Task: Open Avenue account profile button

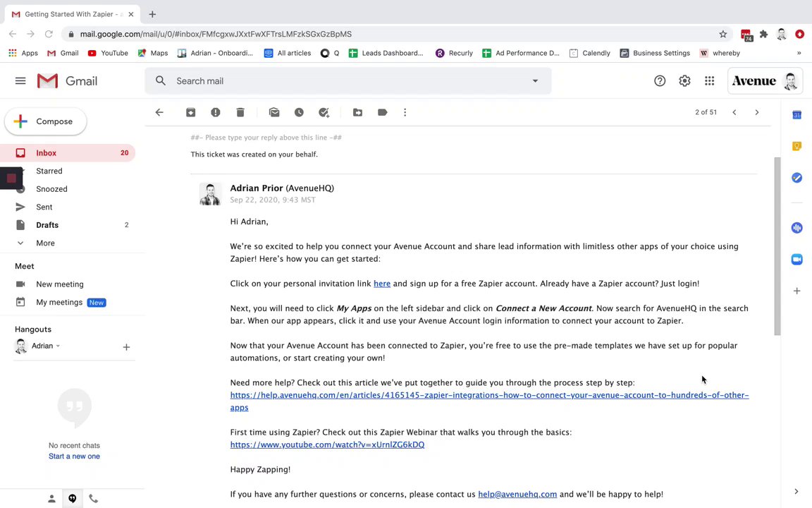Action: pyautogui.click(x=765, y=81)
